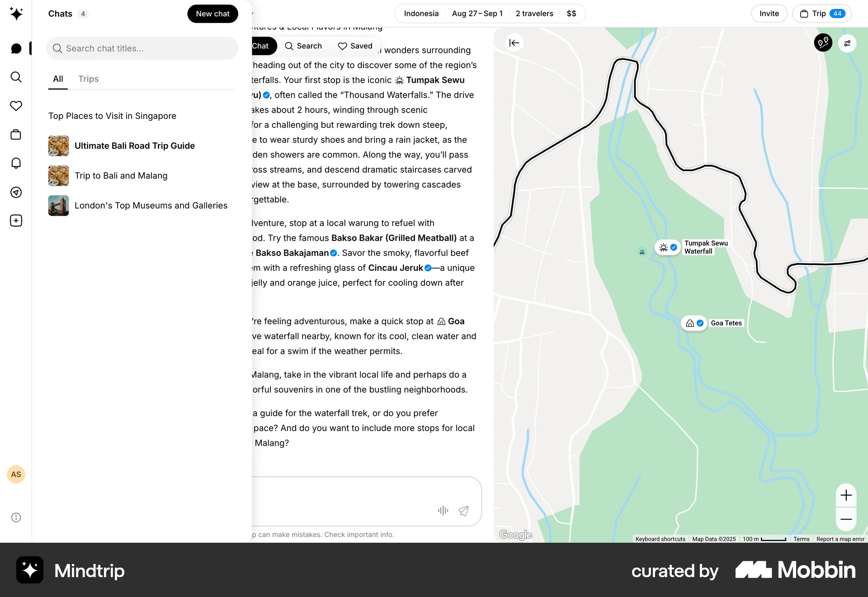Zoom in using the map plus control
Image resolution: width=868 pixels, height=597 pixels.
[x=846, y=495]
